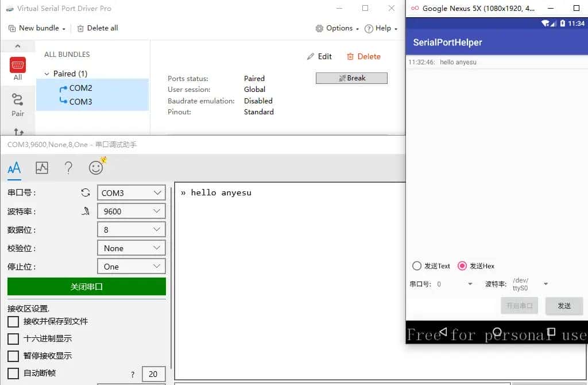The image size is (588, 385).
Task: Open the waveform chart icon tab
Action: click(x=42, y=168)
